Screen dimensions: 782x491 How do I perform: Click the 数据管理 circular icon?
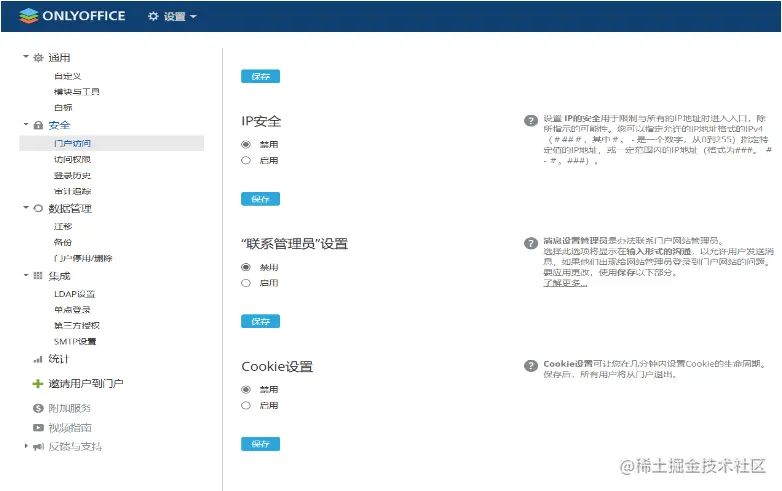click(x=38, y=208)
